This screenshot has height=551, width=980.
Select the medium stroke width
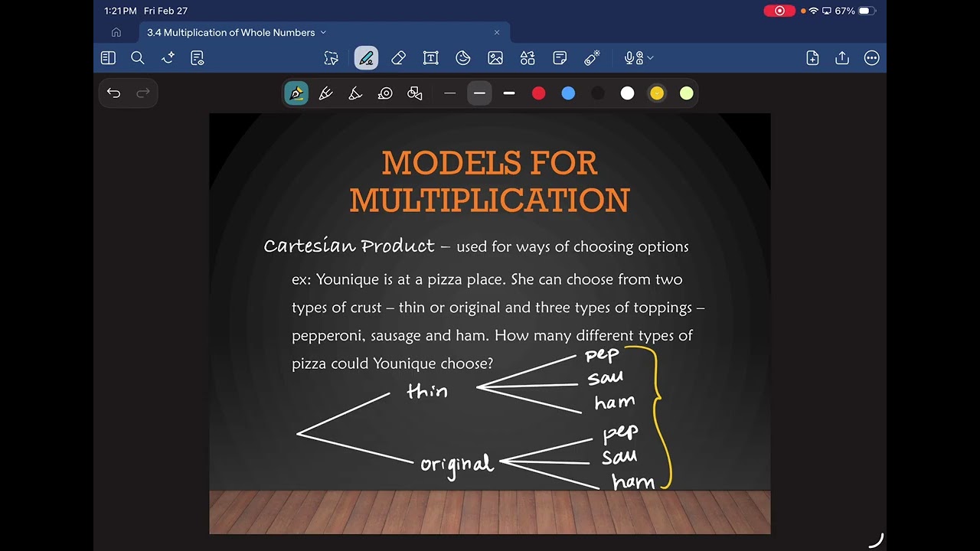[479, 93]
